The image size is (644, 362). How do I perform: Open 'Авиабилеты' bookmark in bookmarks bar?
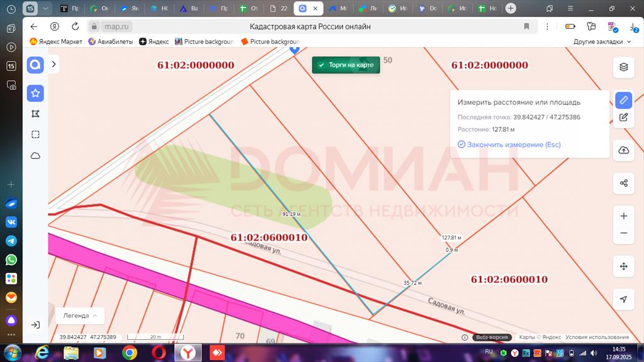pyautogui.click(x=110, y=41)
